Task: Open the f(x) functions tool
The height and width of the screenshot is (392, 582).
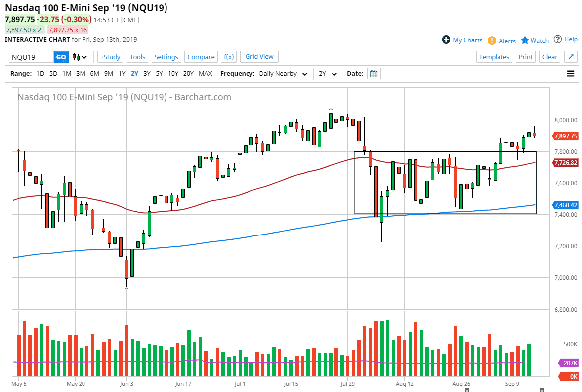Action: tap(229, 57)
